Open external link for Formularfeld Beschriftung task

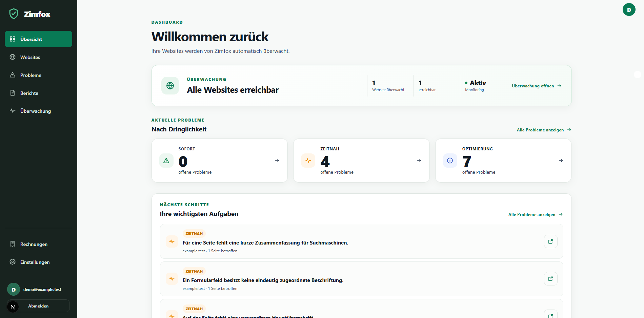pyautogui.click(x=550, y=279)
